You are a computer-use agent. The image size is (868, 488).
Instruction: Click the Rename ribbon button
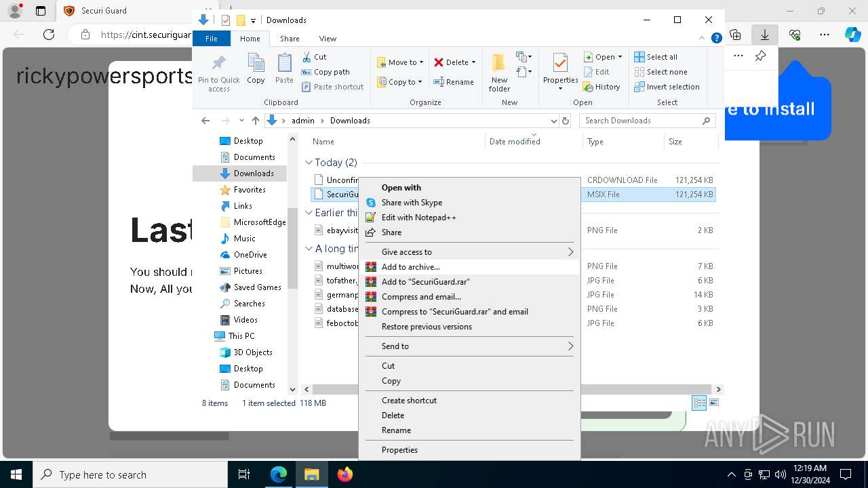453,82
